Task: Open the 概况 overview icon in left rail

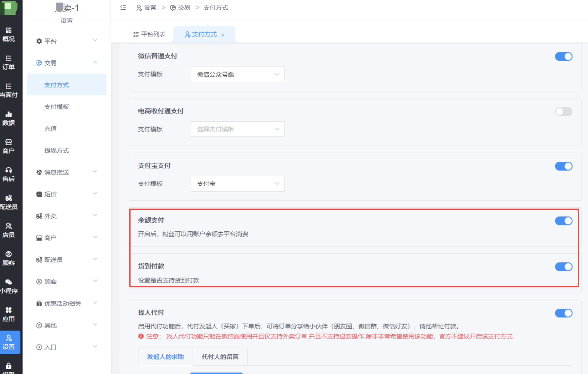Action: 9,30
